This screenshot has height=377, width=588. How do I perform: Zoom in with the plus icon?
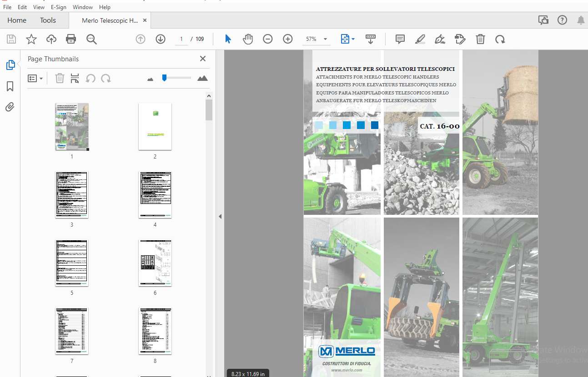(288, 39)
